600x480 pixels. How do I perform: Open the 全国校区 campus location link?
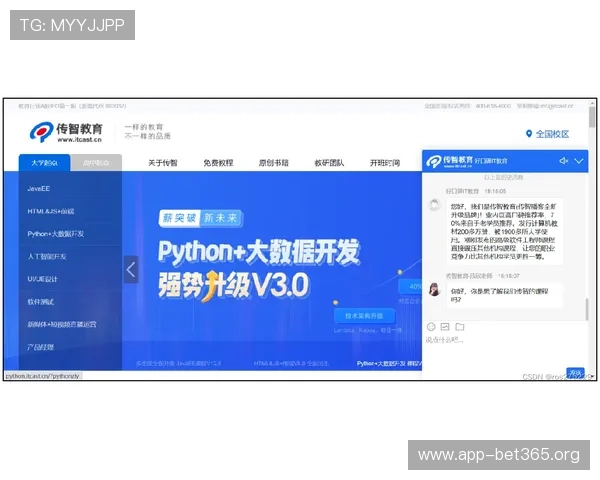click(552, 134)
